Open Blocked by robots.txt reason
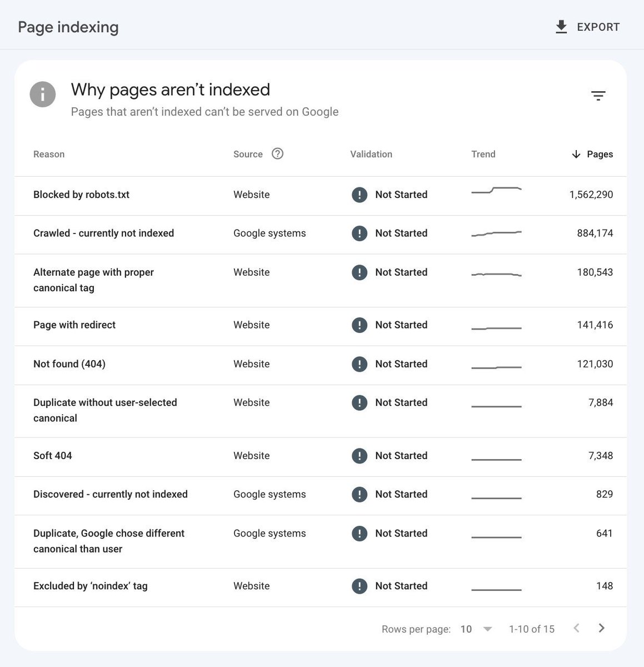Screen dimensions: 644x667 click(81, 195)
